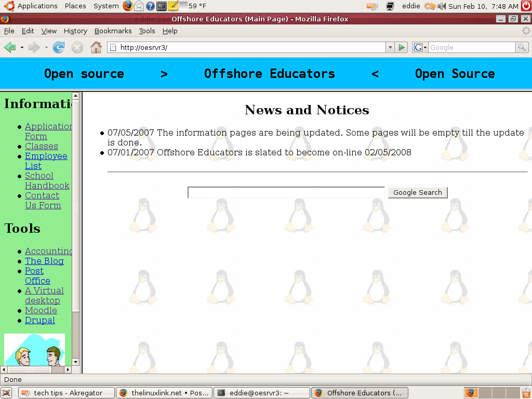The height and width of the screenshot is (399, 532).
Task: Click the network monitor tray icon
Action: (x=390, y=6)
